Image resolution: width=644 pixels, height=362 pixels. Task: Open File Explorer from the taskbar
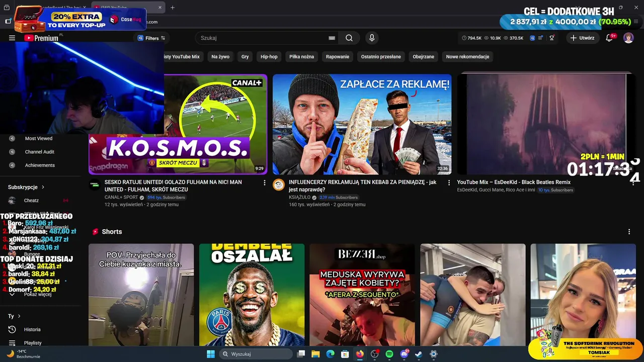click(x=315, y=354)
